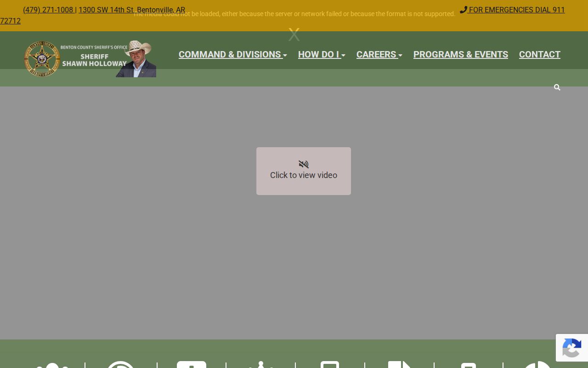588x368 pixels.
Task: Go to Programs & Events
Action: 461,54
